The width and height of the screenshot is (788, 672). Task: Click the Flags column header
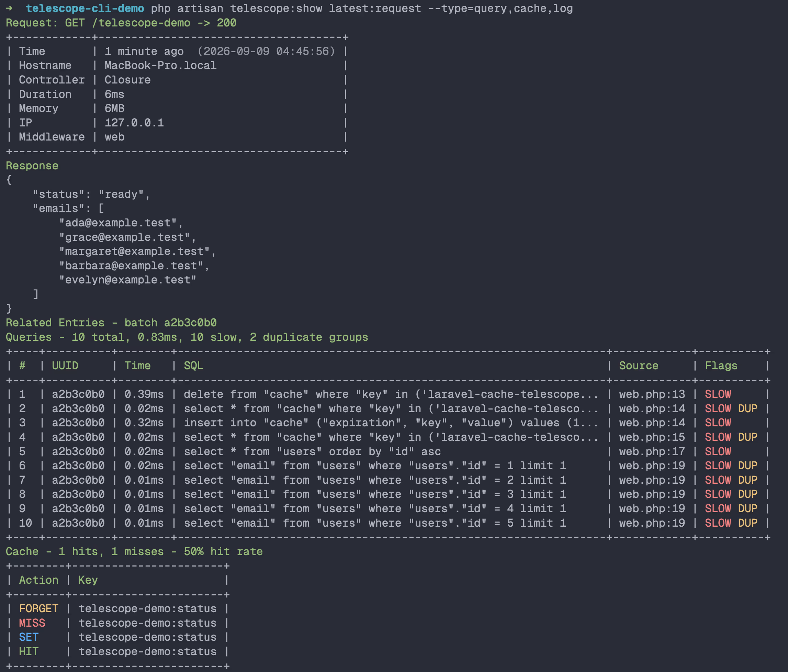(x=721, y=366)
